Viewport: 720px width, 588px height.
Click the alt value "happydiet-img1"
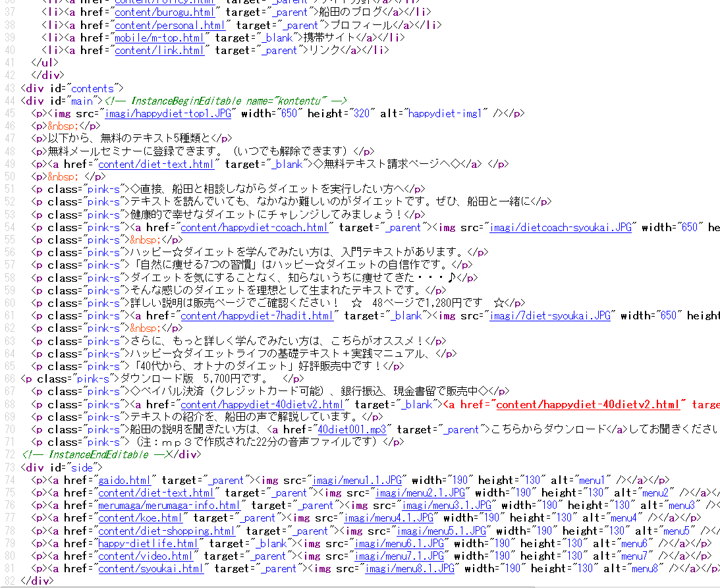445,113
